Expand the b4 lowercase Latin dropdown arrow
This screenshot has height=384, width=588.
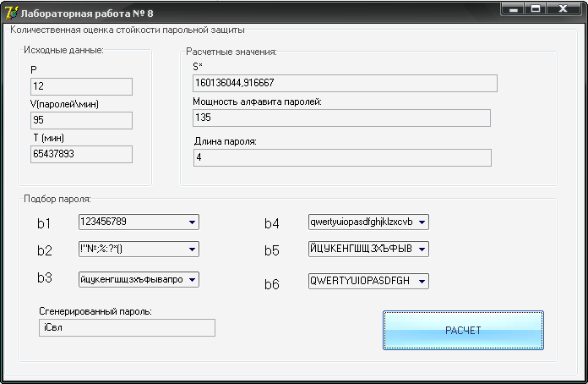tap(422, 222)
